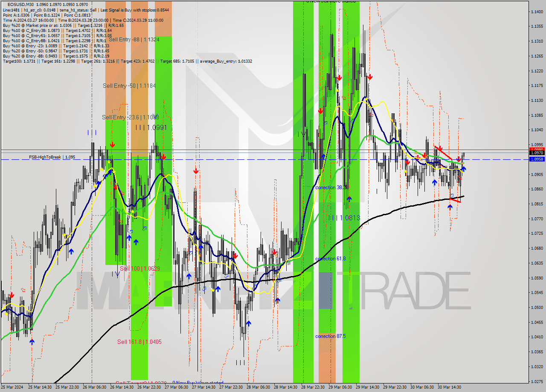The height and width of the screenshot is (392, 546).
Task: Click the 1.1400 price axis value
Action: click(x=537, y=12)
